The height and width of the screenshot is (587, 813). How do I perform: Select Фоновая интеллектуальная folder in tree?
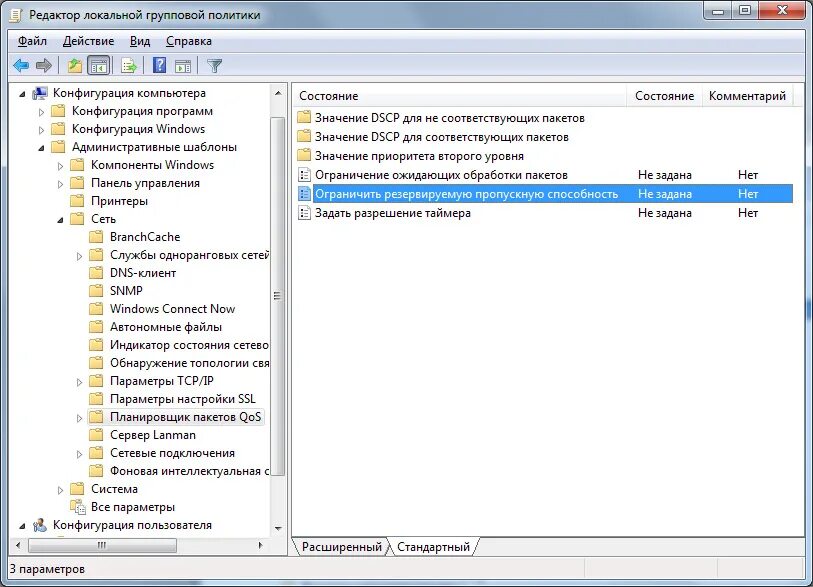click(x=189, y=471)
